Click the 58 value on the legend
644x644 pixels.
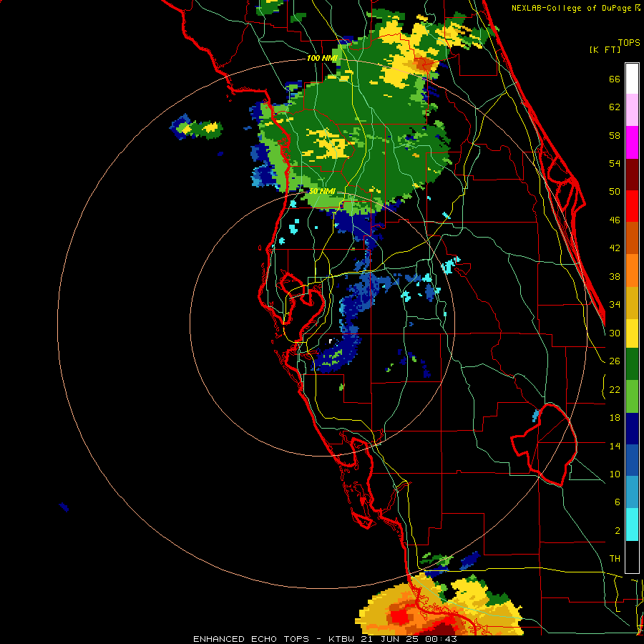click(615, 135)
